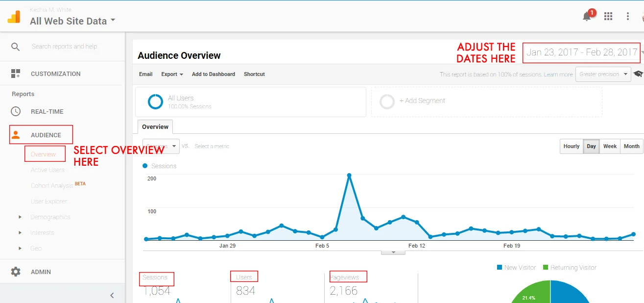
Task: Open the Export dropdown
Action: [172, 74]
